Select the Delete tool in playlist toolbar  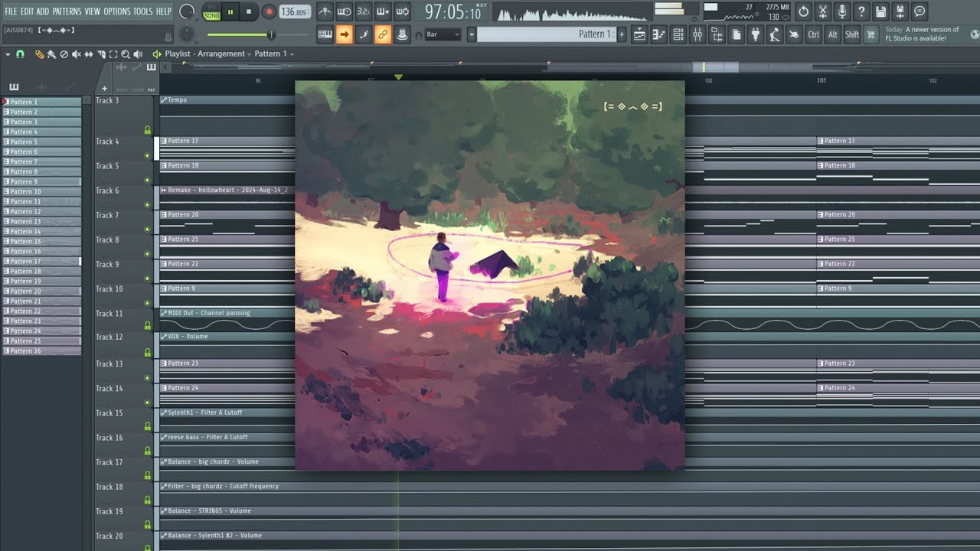coord(64,54)
